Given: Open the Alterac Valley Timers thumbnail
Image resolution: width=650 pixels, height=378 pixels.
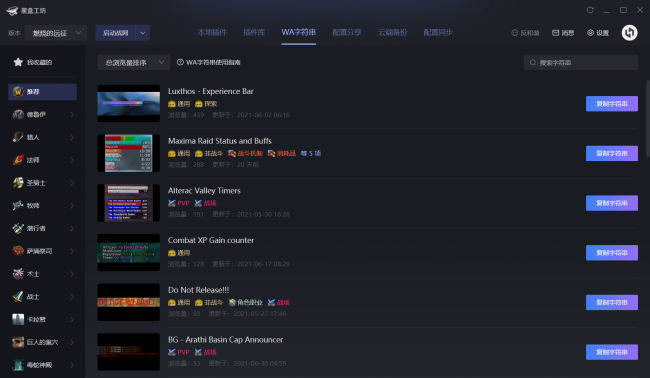Looking at the screenshot, I should (129, 203).
